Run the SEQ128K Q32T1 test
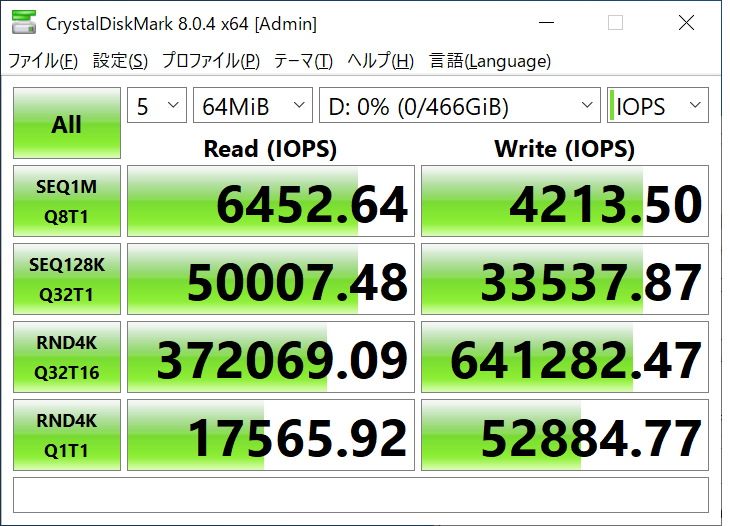Image resolution: width=730 pixels, height=526 pixels. coord(67,279)
